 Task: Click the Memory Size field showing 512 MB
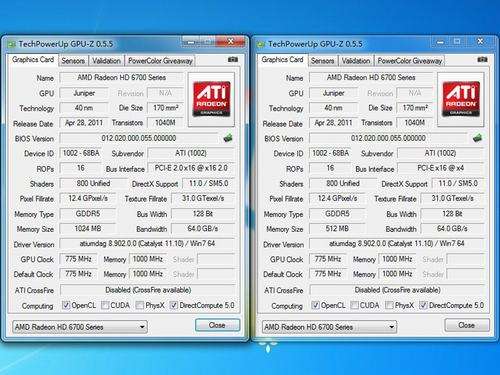337,229
